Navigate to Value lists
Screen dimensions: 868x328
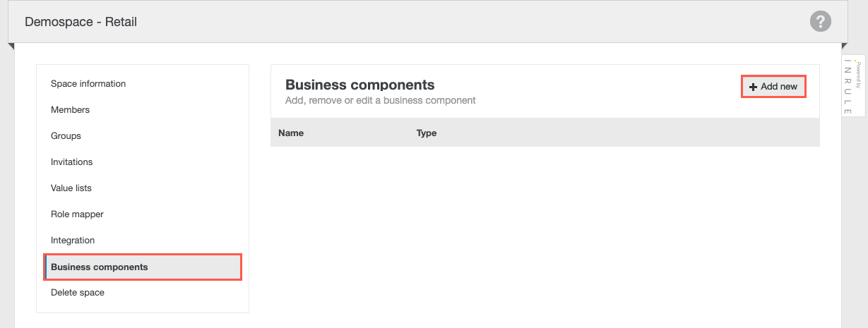coord(71,188)
